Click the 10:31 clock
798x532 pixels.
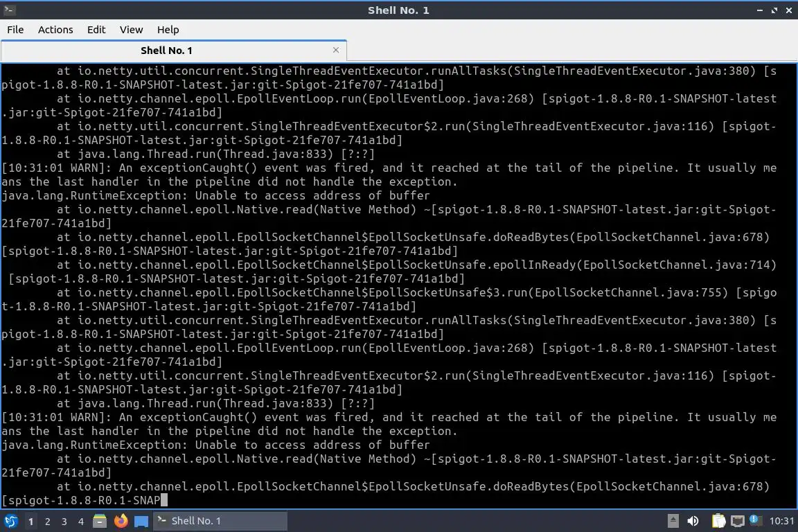tap(781, 521)
